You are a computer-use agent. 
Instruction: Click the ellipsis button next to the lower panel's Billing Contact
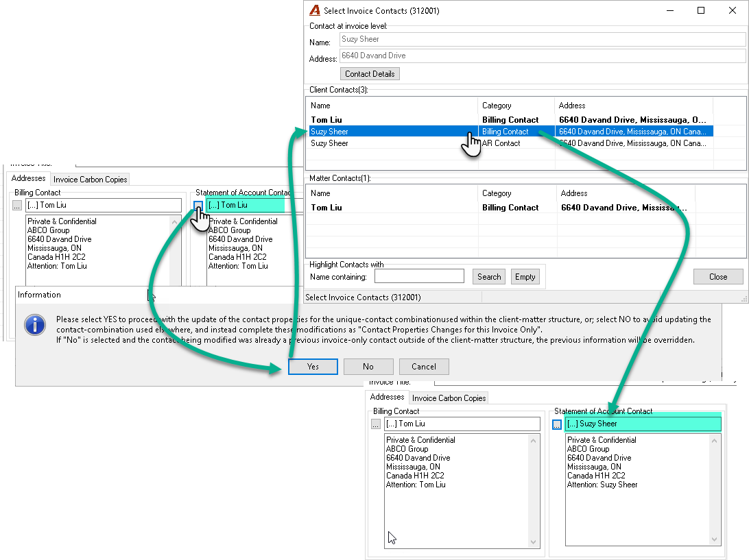click(376, 424)
